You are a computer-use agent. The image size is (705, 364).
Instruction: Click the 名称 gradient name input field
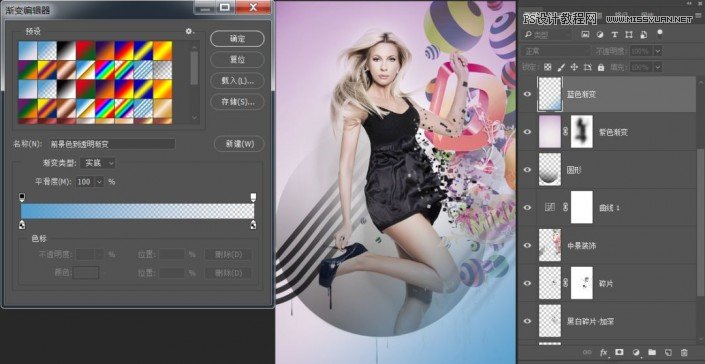[111, 144]
